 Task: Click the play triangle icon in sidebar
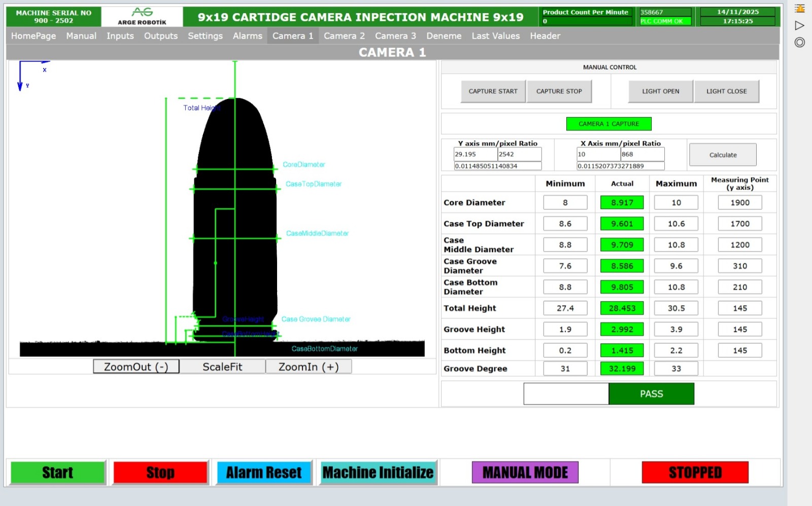click(x=800, y=25)
